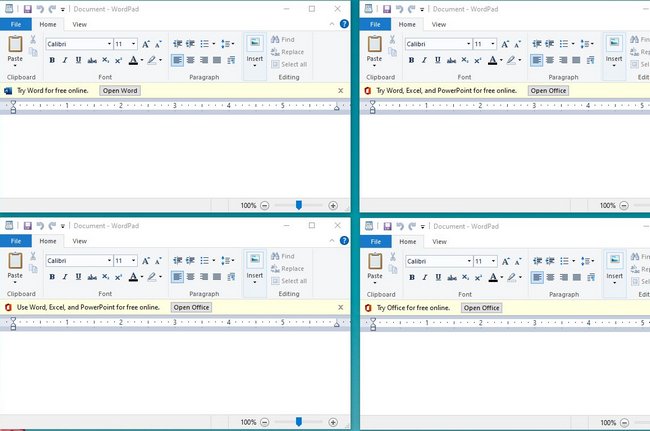Viewport: 650px width, 431px height.
Task: Click Insert picture icon in 'Try Office for free' window
Action: [614, 260]
